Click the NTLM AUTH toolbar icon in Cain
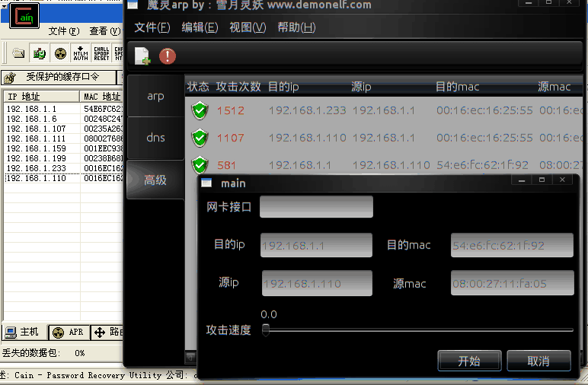Screen dimensions: 588x385 [x=81, y=53]
